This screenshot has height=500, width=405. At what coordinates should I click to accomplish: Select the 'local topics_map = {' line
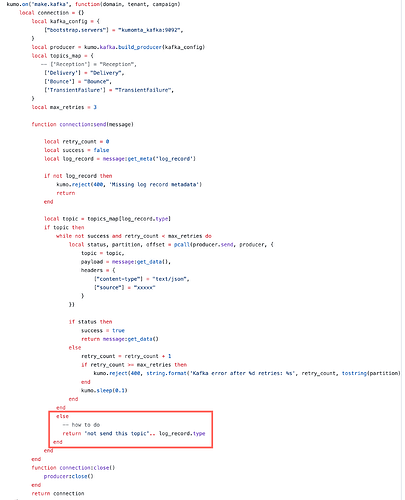tap(62, 56)
